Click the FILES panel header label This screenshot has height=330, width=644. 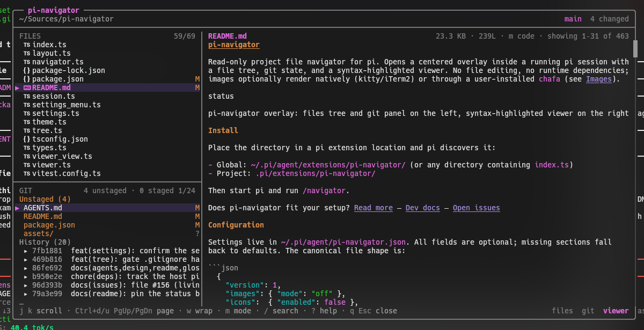pos(30,36)
